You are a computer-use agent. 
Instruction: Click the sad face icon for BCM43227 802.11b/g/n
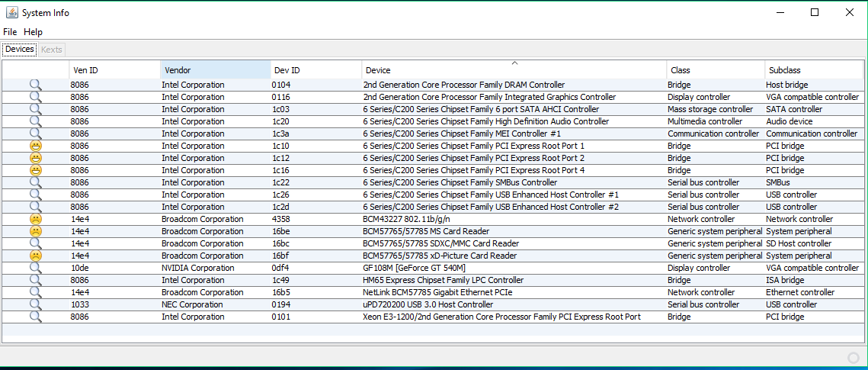[35, 219]
